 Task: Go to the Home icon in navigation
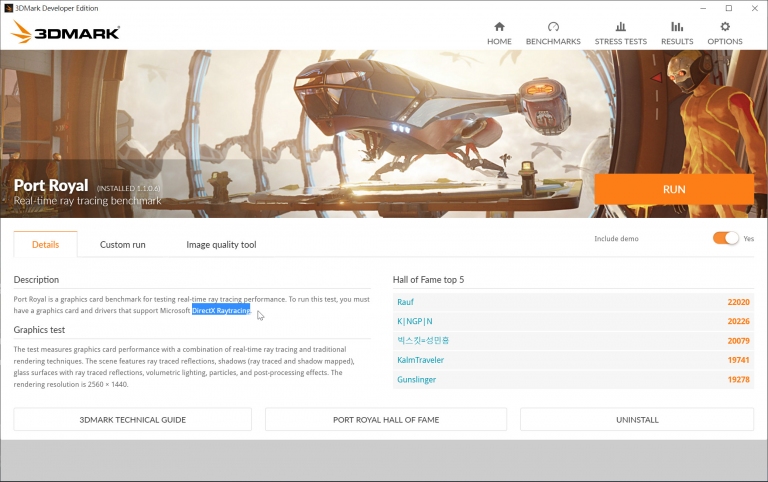499,26
